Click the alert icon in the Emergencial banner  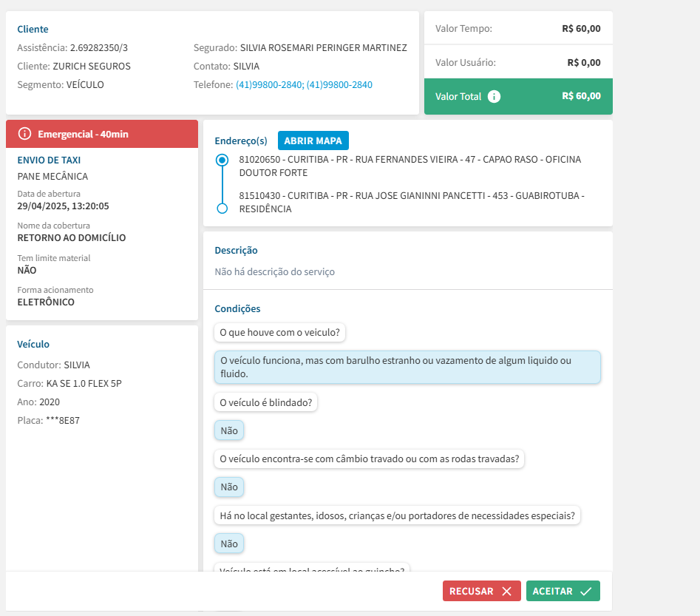tap(24, 134)
